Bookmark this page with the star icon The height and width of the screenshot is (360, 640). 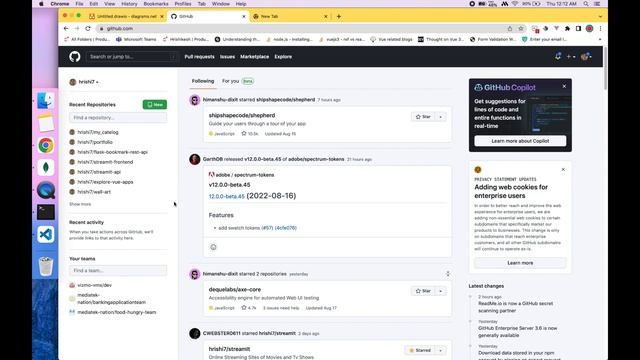521,29
